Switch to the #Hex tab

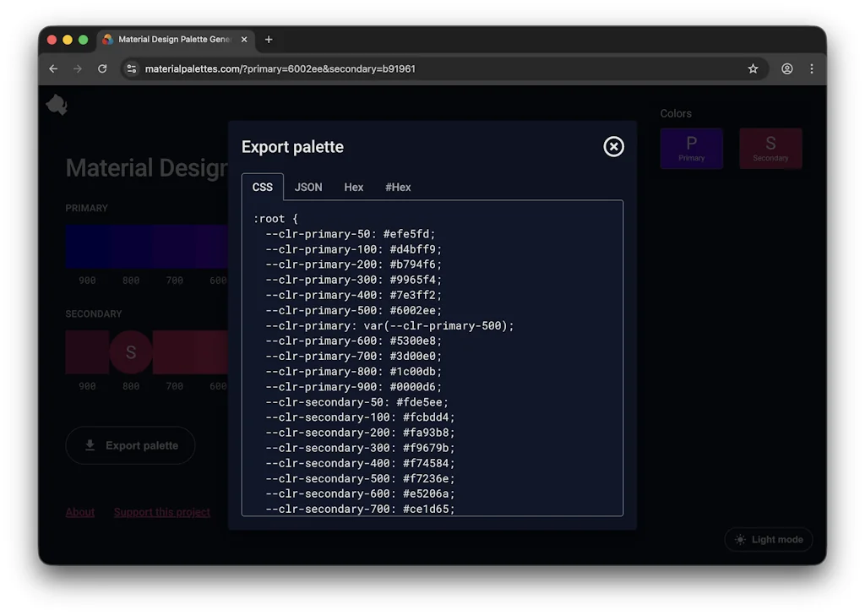398,187
